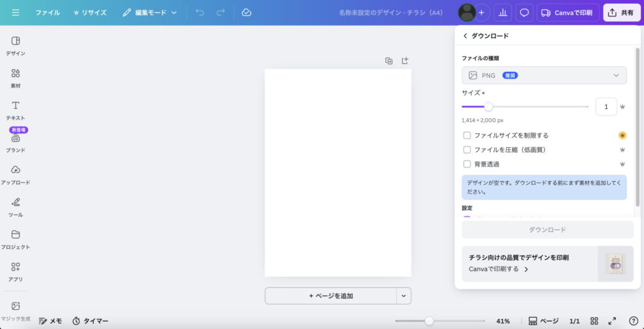
Task: Check ファイルを圧縮（低画質）option
Action: pos(467,150)
